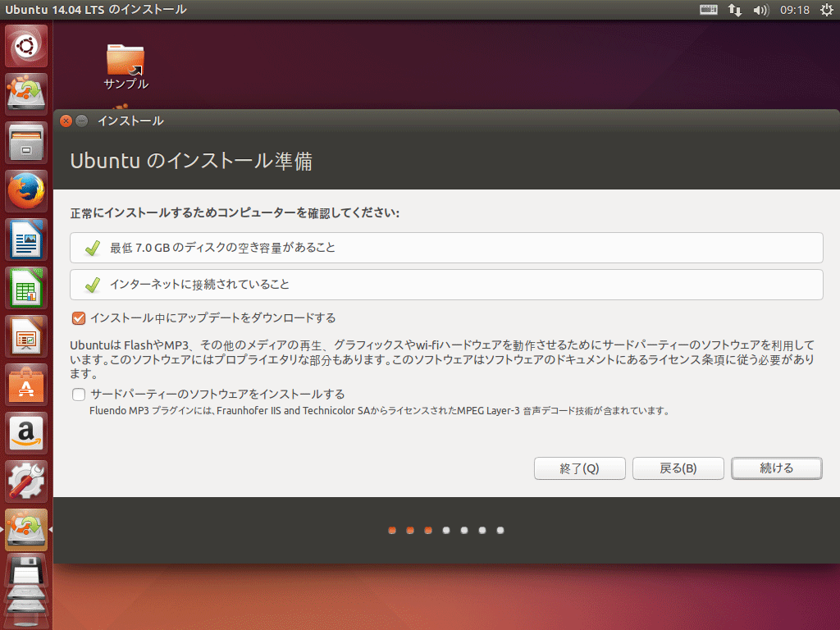Click the top Install Ubuntu launcher icon

tap(25, 94)
